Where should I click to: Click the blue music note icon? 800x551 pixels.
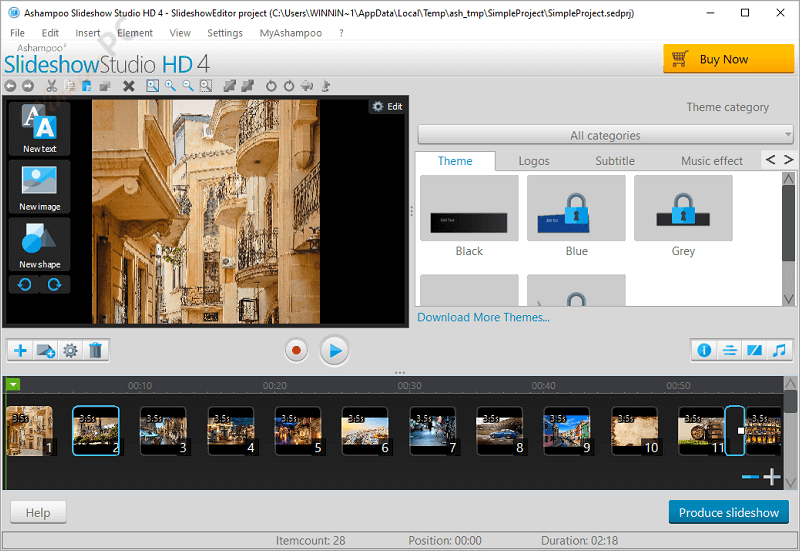(x=779, y=350)
